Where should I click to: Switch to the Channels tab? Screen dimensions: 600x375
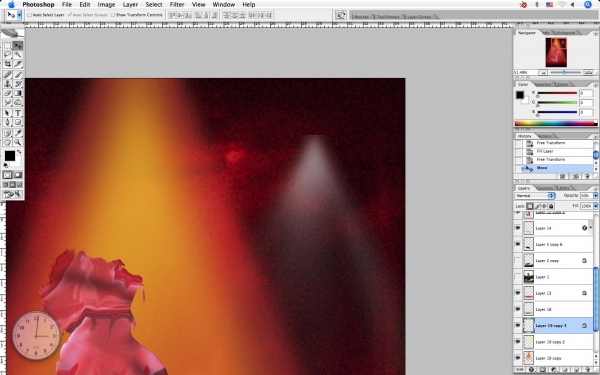point(545,188)
